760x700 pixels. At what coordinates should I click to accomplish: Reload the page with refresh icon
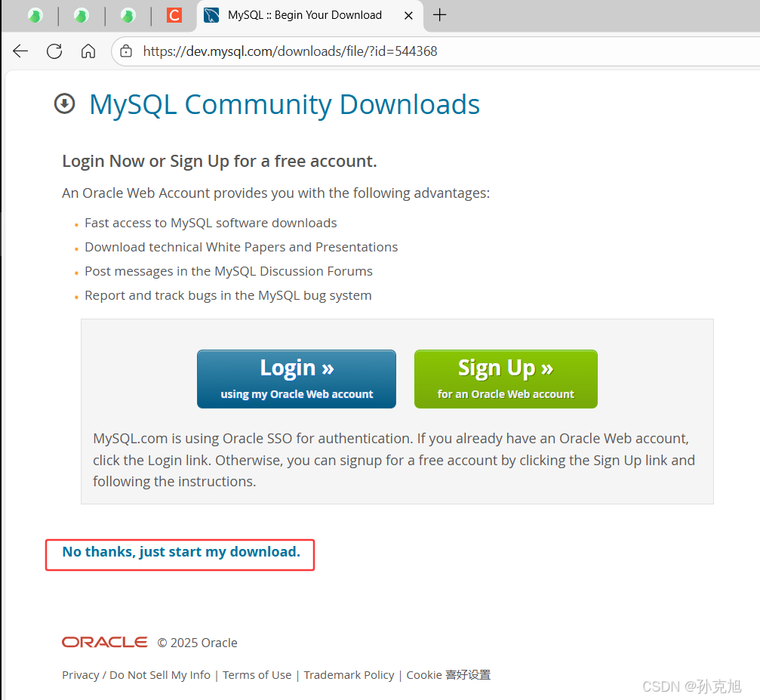[54, 51]
